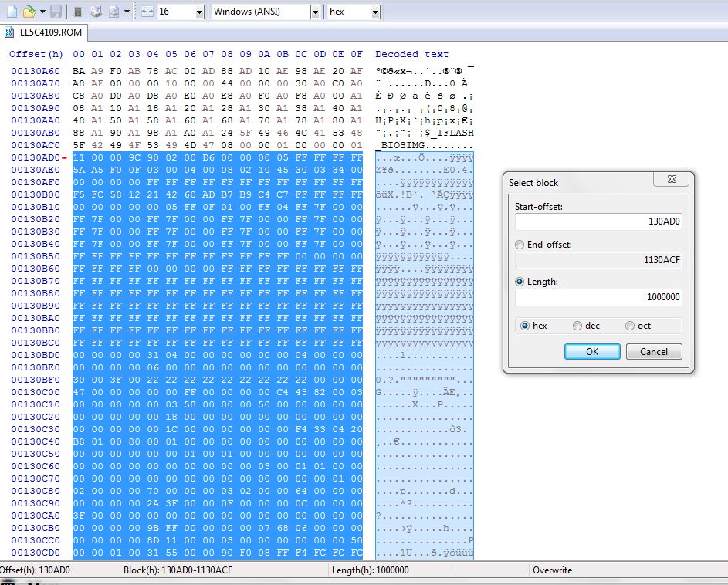728x585 pixels.
Task: Click the bytes-per-row width icon
Action: pos(147,12)
